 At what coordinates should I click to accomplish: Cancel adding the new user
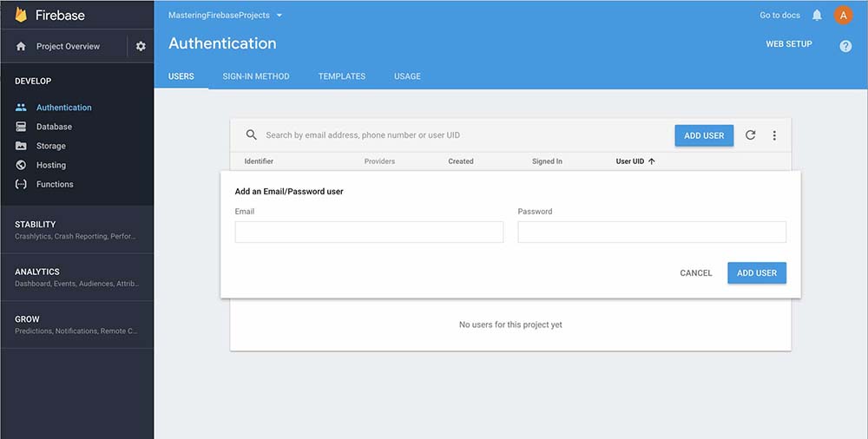click(x=696, y=273)
